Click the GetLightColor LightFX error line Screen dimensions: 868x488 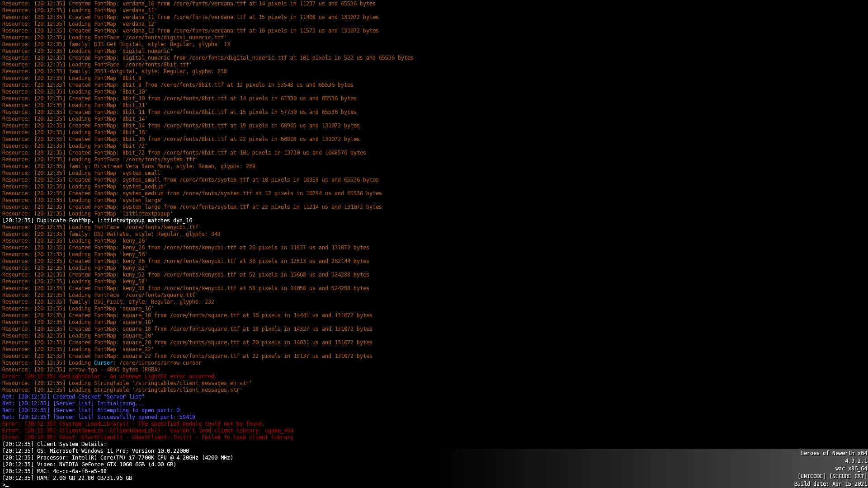(x=109, y=376)
